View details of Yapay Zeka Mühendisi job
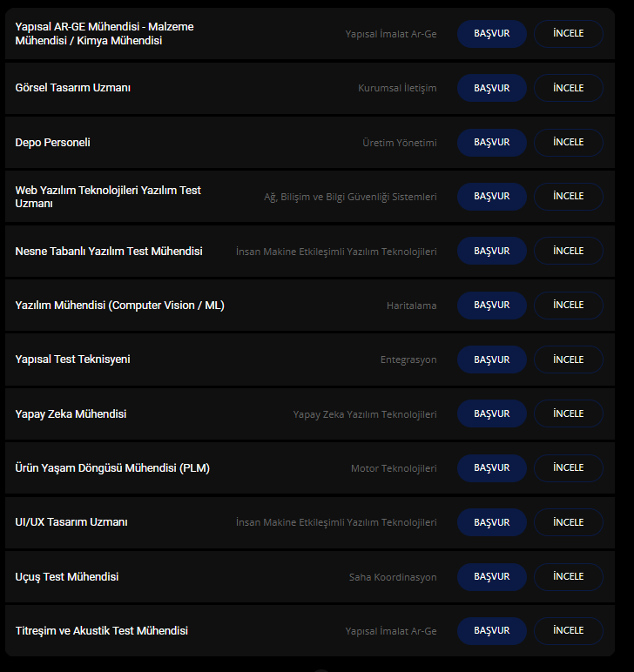Image resolution: width=634 pixels, height=672 pixels. [x=568, y=413]
